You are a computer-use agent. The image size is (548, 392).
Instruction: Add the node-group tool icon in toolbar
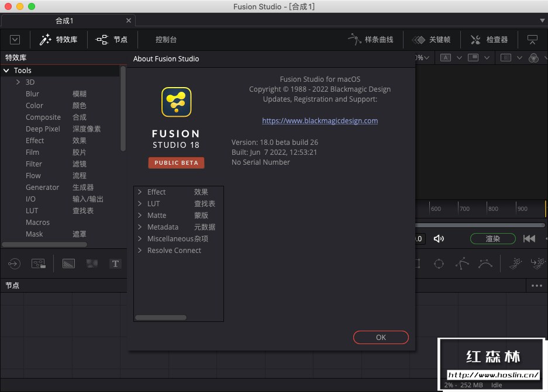point(39,263)
